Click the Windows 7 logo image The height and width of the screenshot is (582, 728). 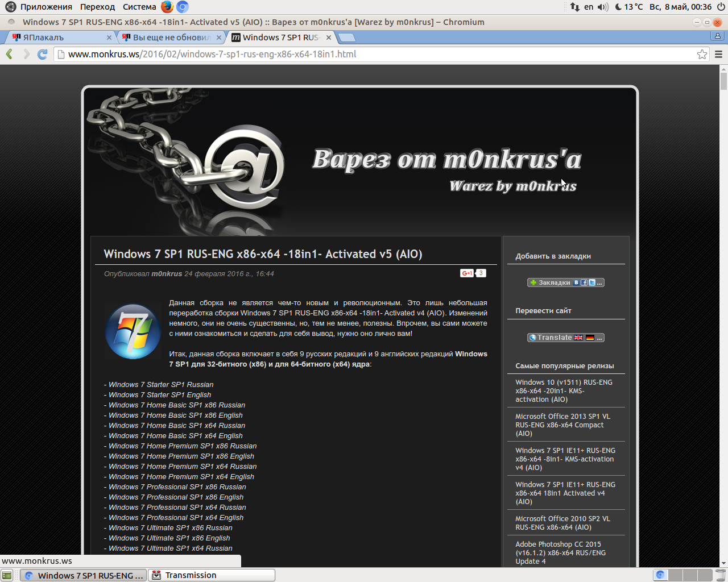click(x=133, y=331)
